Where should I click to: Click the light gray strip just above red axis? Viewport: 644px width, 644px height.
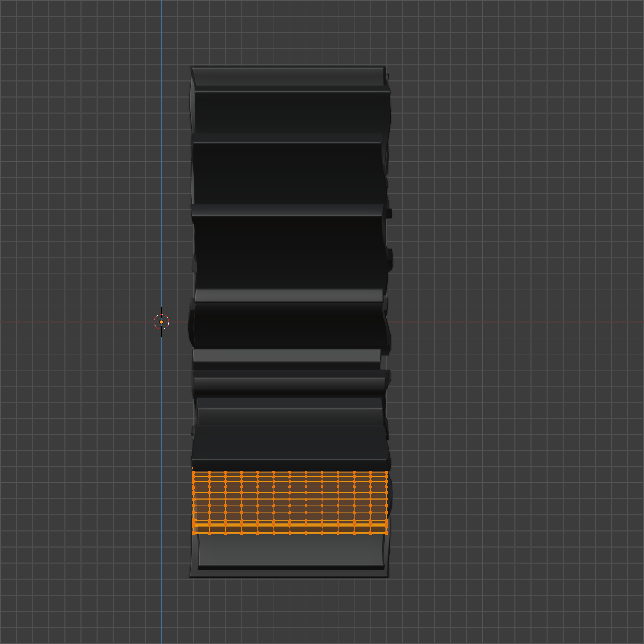point(288,296)
